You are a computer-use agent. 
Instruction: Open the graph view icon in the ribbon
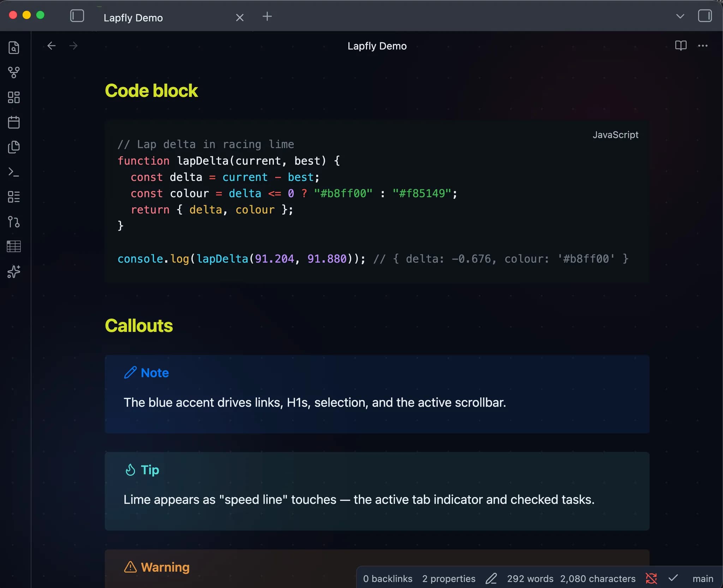[x=14, y=72]
